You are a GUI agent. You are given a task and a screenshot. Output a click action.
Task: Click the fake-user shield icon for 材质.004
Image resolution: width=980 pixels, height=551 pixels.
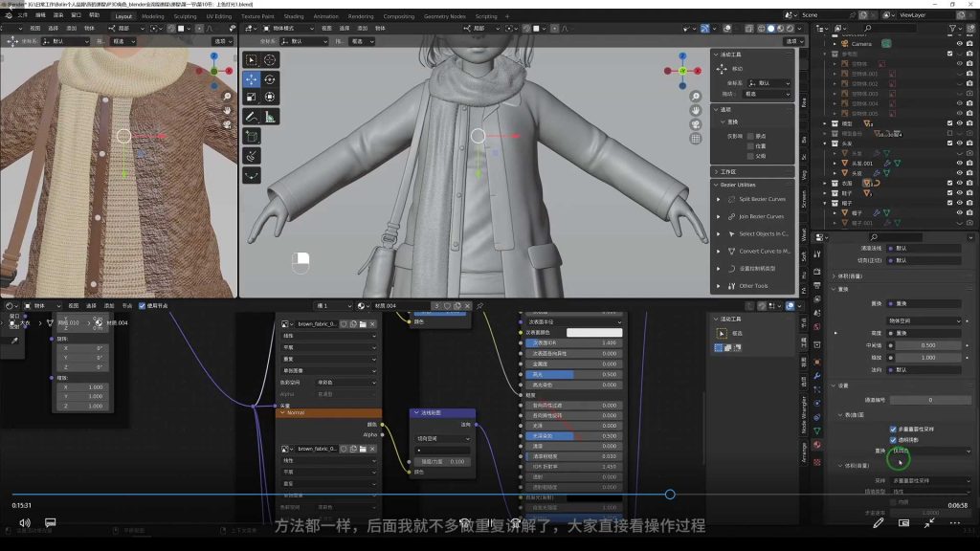click(448, 305)
